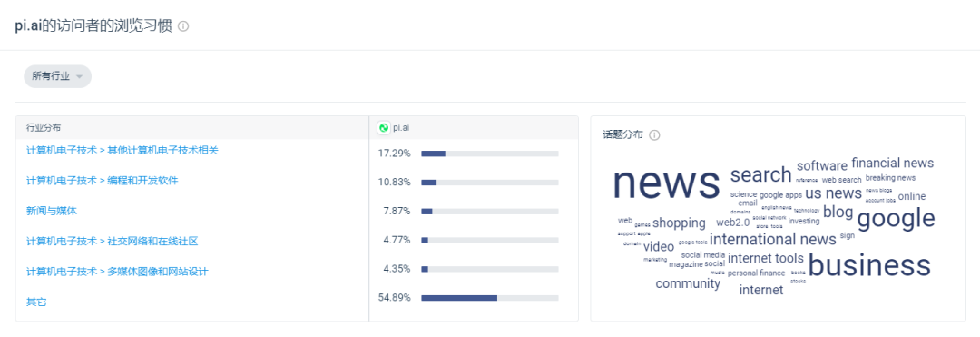980x337 pixels.
Task: Click the 其它 industry link
Action: [x=36, y=302]
